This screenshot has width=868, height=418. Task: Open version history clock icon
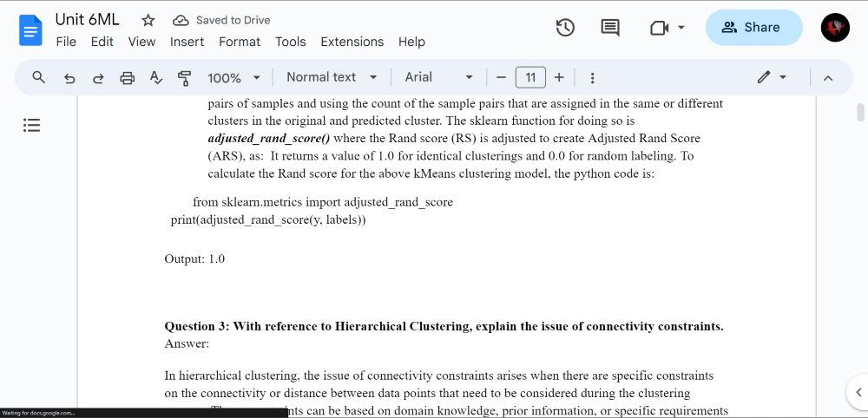tap(565, 28)
